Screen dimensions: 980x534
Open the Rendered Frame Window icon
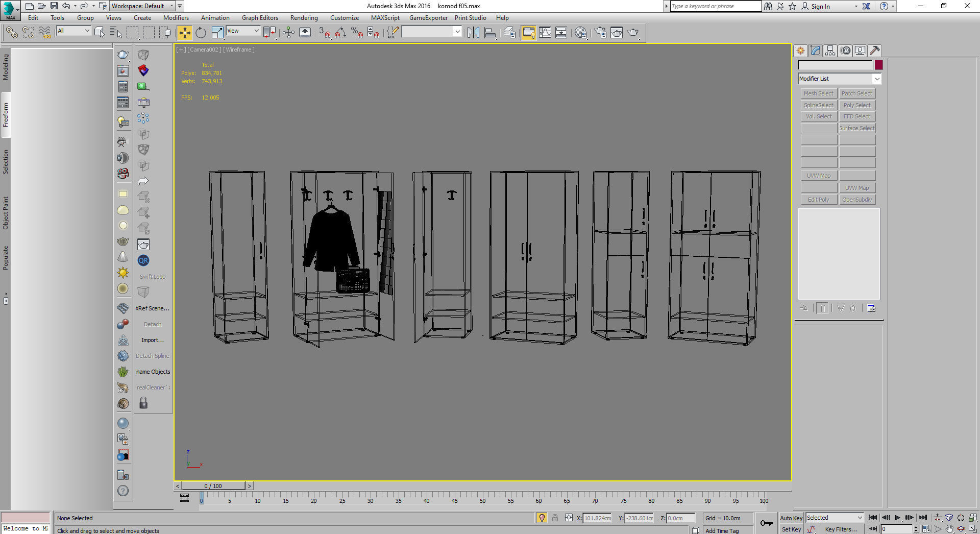coord(617,33)
